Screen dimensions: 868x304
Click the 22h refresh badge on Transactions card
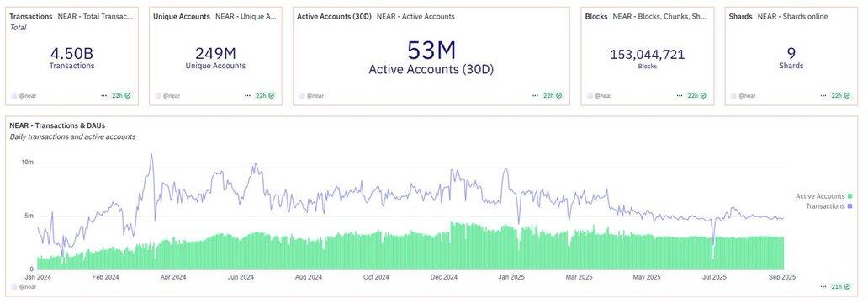pos(121,95)
